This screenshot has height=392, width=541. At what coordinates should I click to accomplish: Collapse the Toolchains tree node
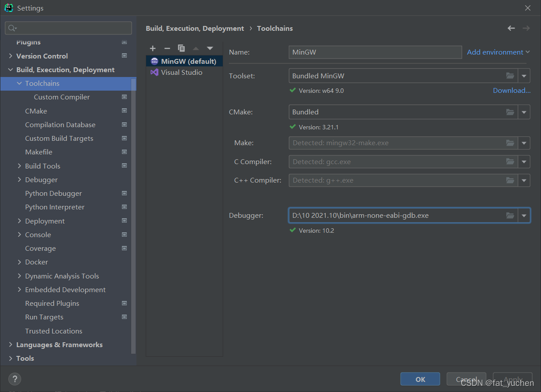pyautogui.click(x=19, y=83)
